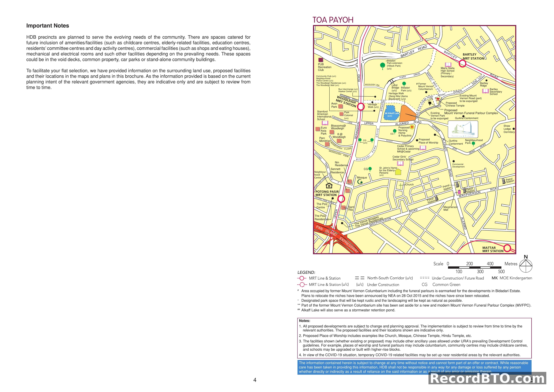Screen dimensions: 554x392
Task: Select the mosque star-and-crescent icon
Action: tap(360, 182)
